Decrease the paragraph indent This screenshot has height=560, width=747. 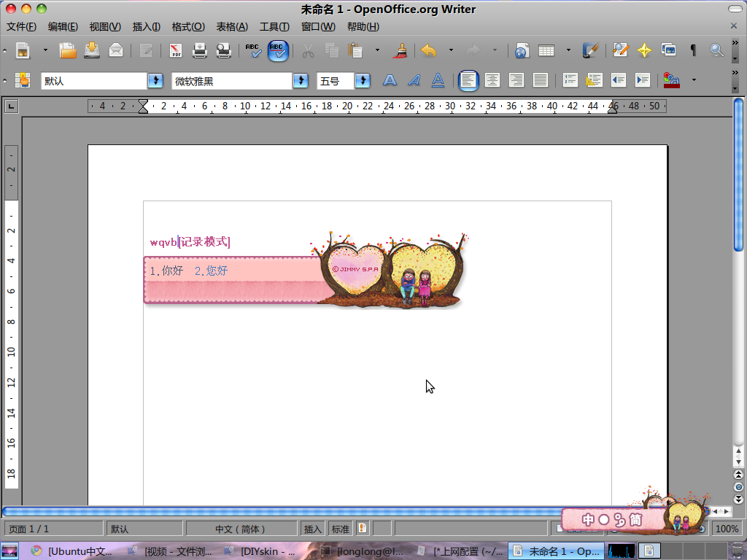coord(619,80)
